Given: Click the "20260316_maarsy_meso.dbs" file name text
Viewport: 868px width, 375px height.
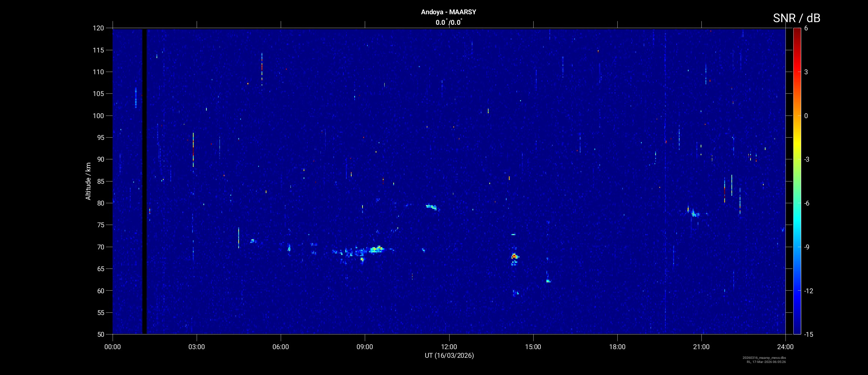Looking at the screenshot, I should pos(764,358).
